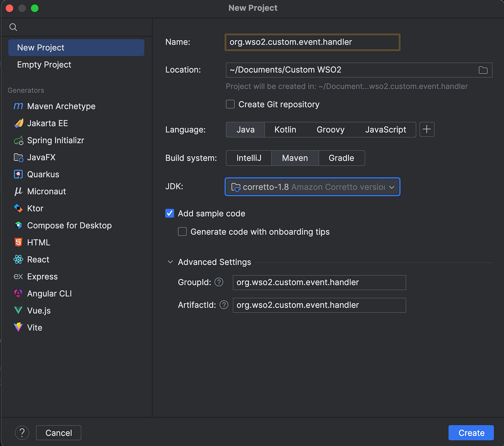Click into the ArtifactId field

pos(319,305)
